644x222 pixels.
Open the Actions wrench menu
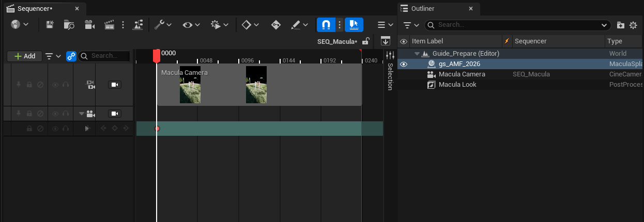tap(163, 24)
